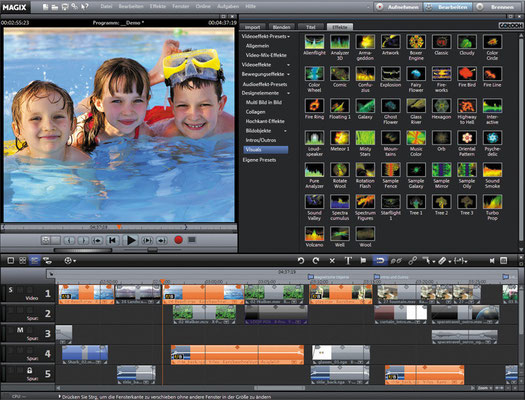Set a chapter marker with flag icon

coord(363,260)
